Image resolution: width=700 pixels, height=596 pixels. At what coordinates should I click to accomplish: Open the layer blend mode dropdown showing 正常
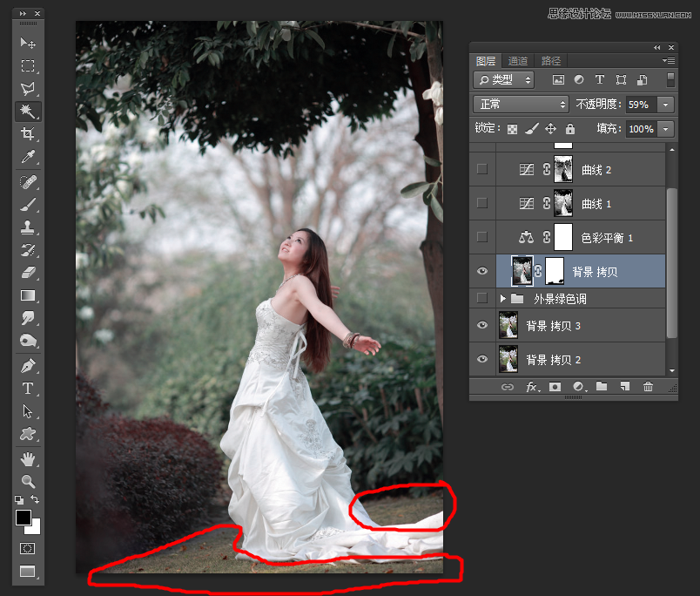click(x=520, y=104)
